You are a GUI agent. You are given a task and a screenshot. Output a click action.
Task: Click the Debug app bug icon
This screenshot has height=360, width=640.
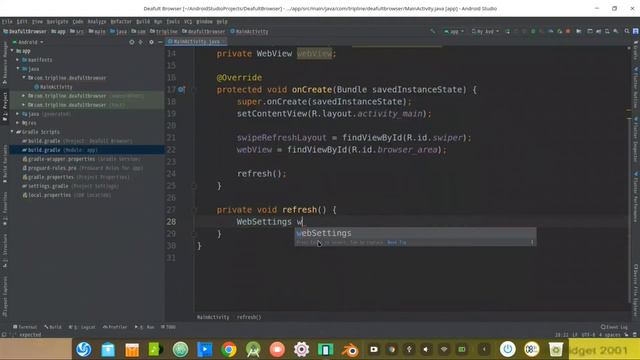pyautogui.click(x=533, y=31)
